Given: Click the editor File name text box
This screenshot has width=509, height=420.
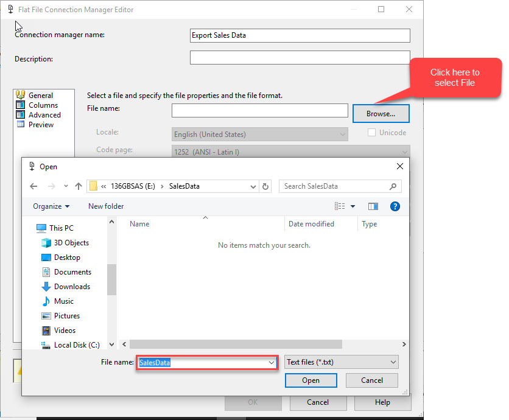Looking at the screenshot, I should point(260,110).
